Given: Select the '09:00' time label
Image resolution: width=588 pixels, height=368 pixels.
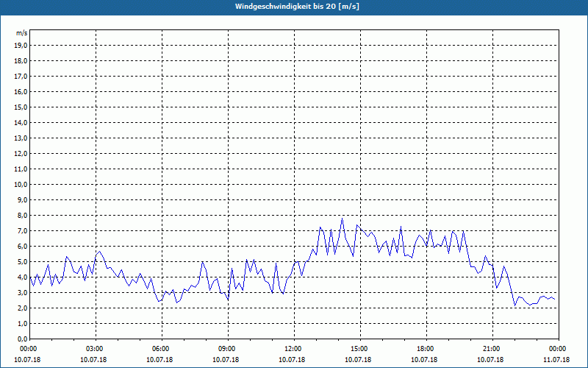Looking at the screenshot, I should coord(226,349).
